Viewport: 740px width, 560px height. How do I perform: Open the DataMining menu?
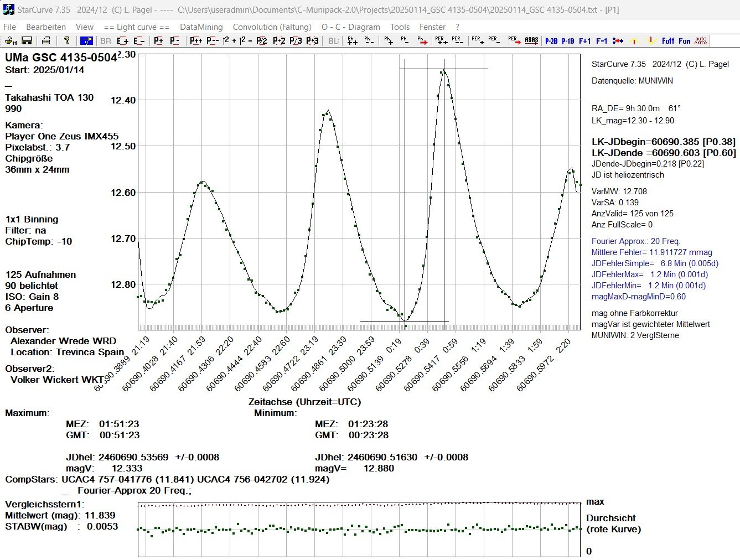coord(201,27)
